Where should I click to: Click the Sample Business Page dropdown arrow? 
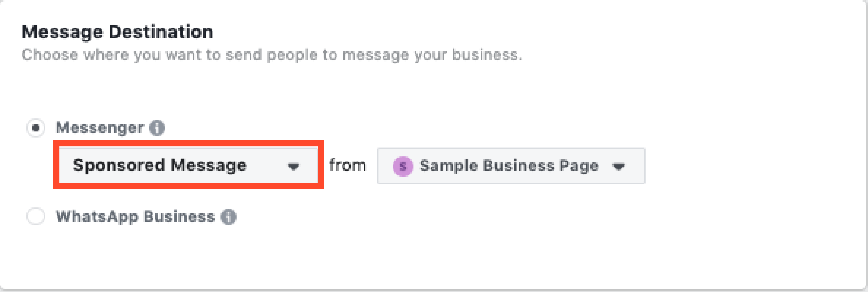tap(619, 166)
